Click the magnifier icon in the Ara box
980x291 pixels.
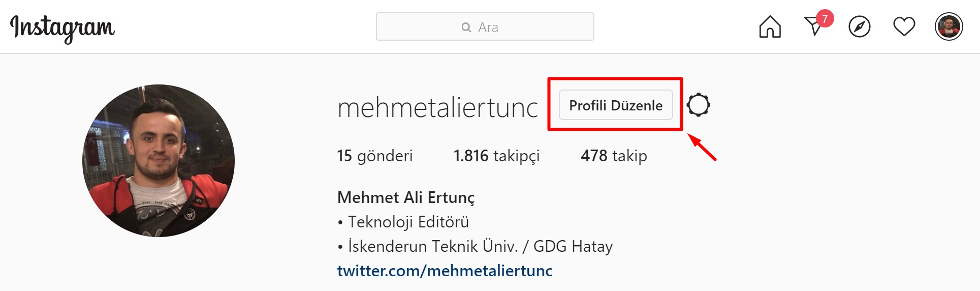pos(466,27)
